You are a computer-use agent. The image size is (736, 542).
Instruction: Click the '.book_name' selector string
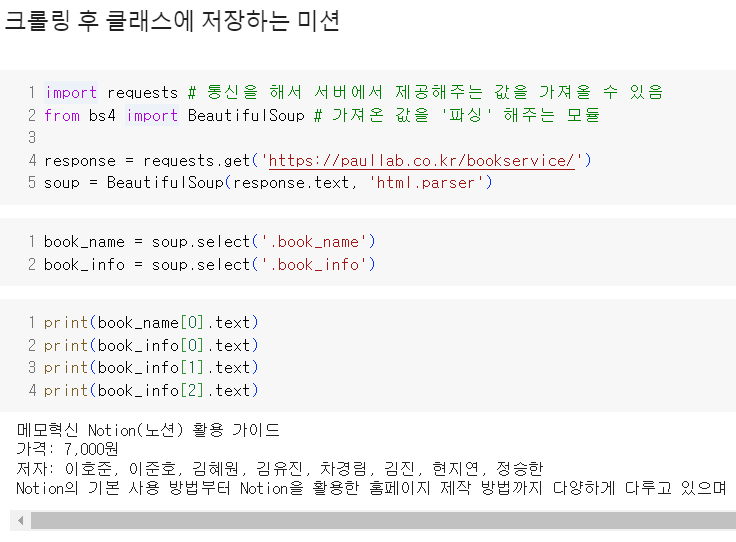314,242
